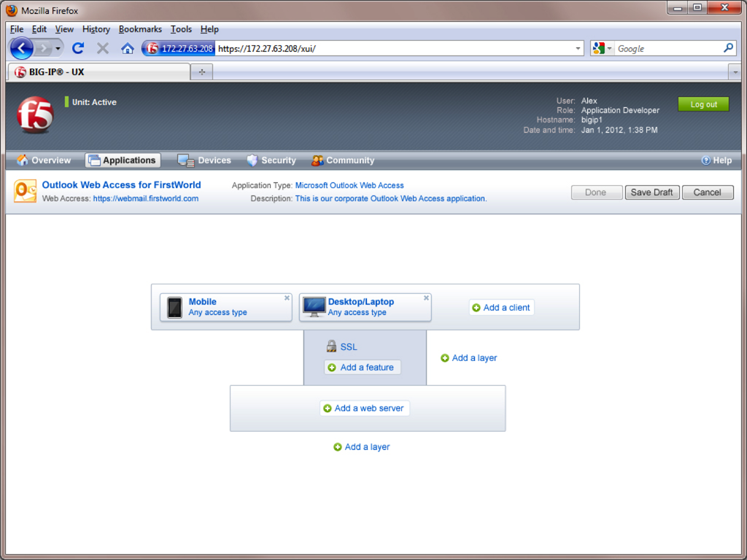747x560 pixels.
Task: Select the BIG-IP - UX browser tab
Action: (99, 72)
